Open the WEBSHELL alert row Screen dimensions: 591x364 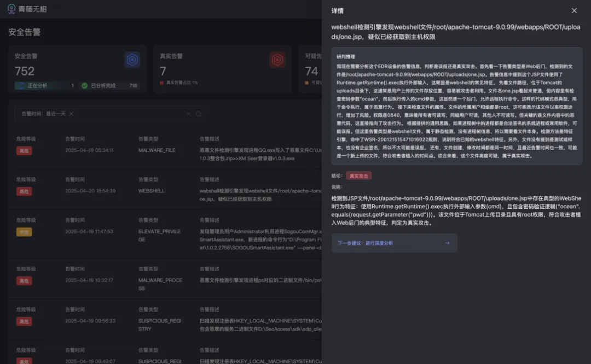[x=165, y=190]
